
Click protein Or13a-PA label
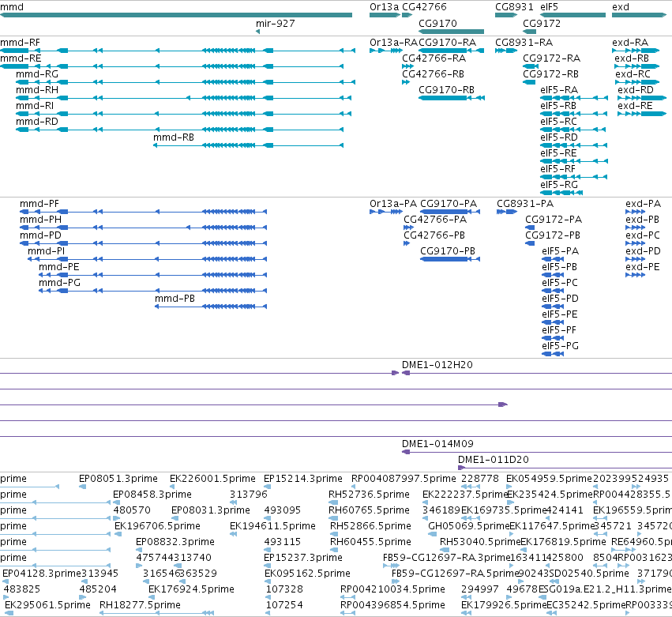393,204
